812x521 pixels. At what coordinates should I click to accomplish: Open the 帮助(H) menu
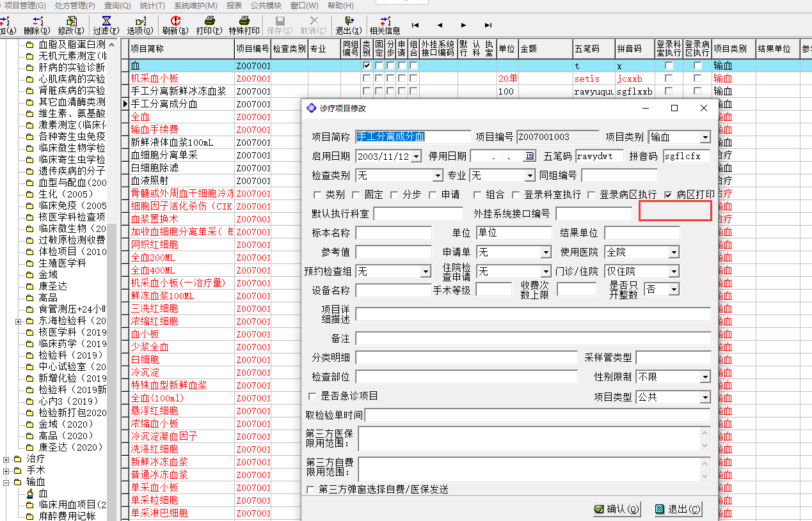340,5
